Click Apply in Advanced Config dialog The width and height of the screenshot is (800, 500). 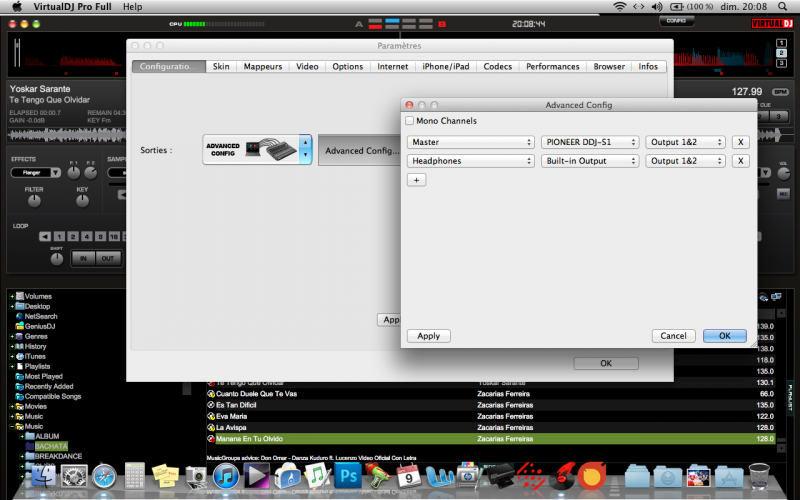pyautogui.click(x=429, y=336)
